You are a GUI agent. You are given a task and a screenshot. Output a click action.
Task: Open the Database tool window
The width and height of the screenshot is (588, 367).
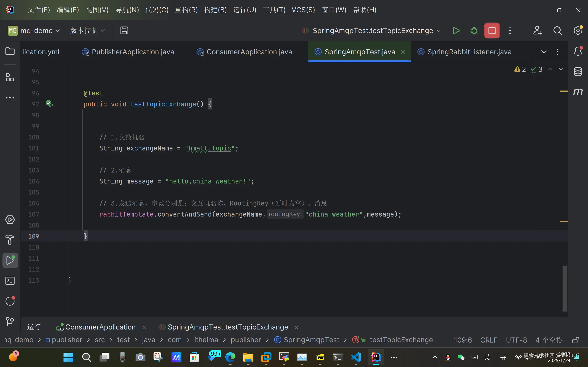[x=578, y=71]
